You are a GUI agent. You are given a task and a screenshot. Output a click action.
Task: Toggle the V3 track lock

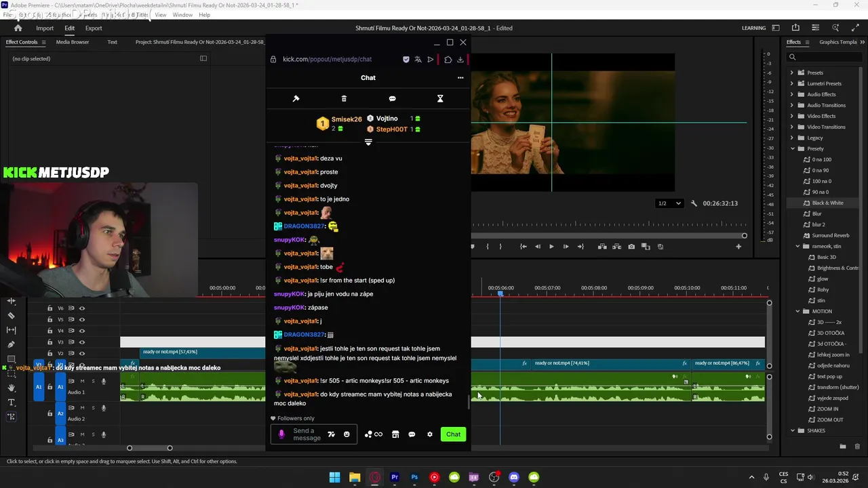pyautogui.click(x=50, y=342)
